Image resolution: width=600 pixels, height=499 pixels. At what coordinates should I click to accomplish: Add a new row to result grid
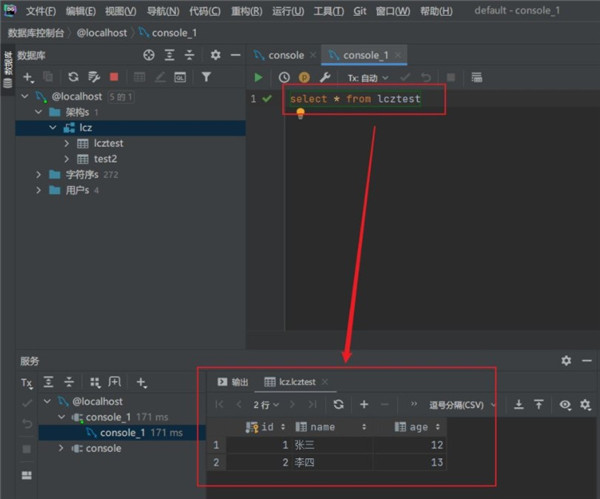[364, 404]
